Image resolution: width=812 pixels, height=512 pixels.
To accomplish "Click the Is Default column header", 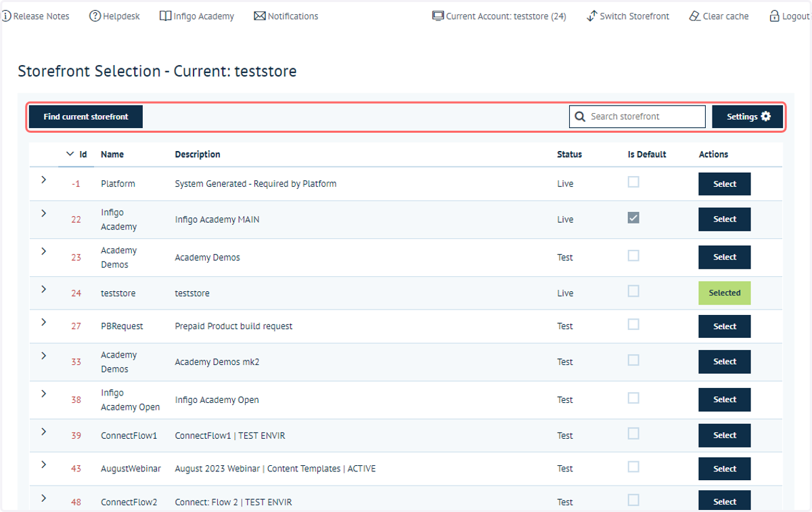I will 647,154.
